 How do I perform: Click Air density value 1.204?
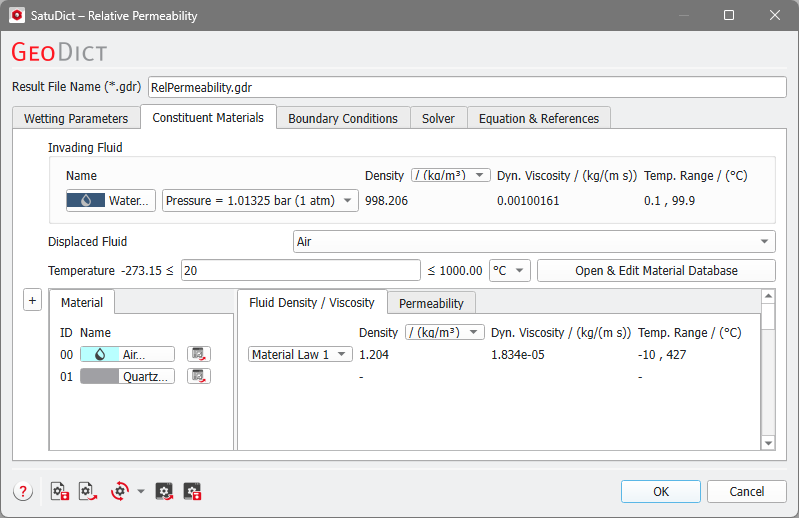(374, 355)
